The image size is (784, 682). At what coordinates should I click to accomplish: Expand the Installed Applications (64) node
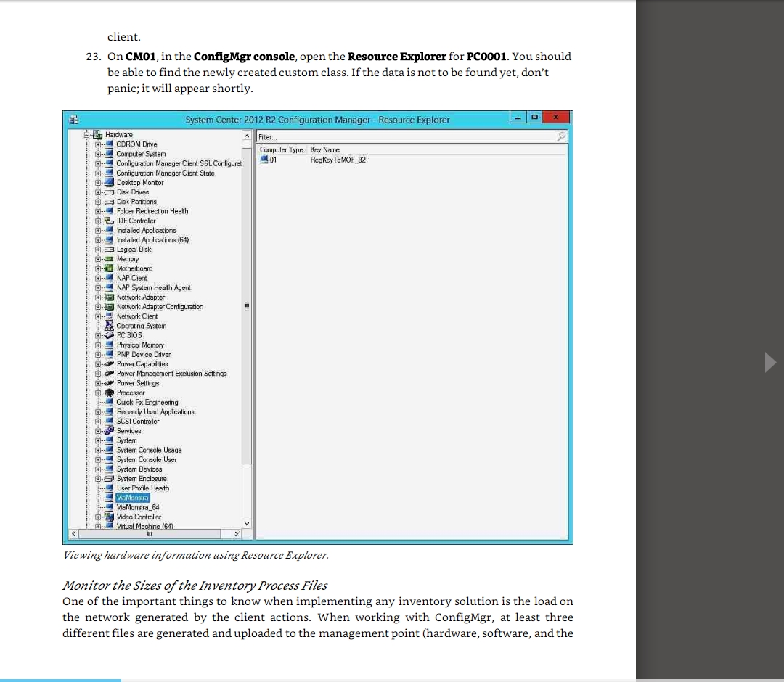tap(98, 240)
